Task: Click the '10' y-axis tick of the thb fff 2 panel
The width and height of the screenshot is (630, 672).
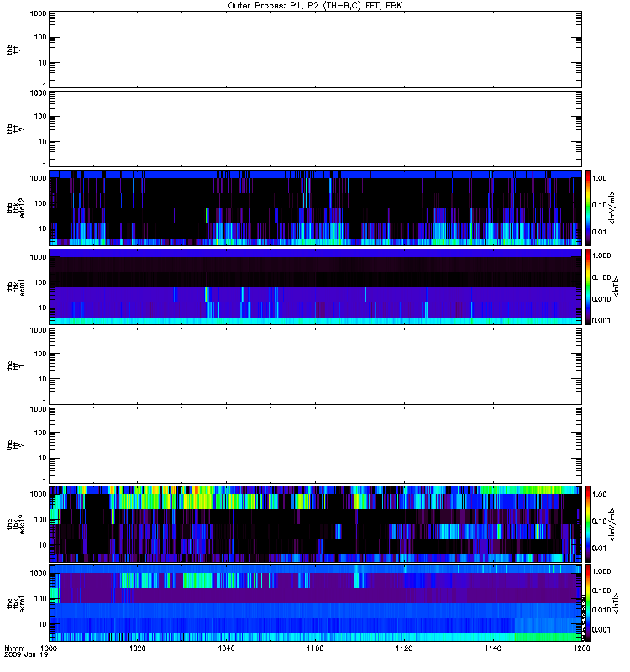Action: coord(43,142)
